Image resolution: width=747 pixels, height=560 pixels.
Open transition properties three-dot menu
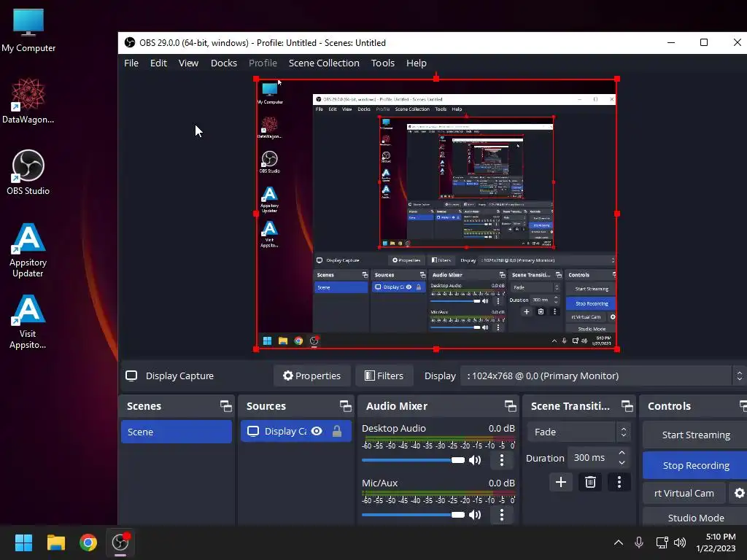[x=619, y=483]
